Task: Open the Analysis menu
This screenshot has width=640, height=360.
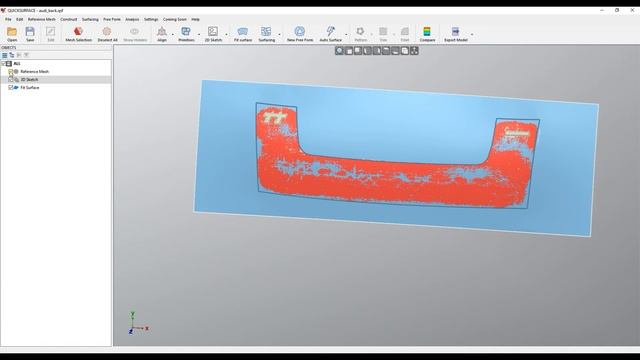Action: click(132, 19)
